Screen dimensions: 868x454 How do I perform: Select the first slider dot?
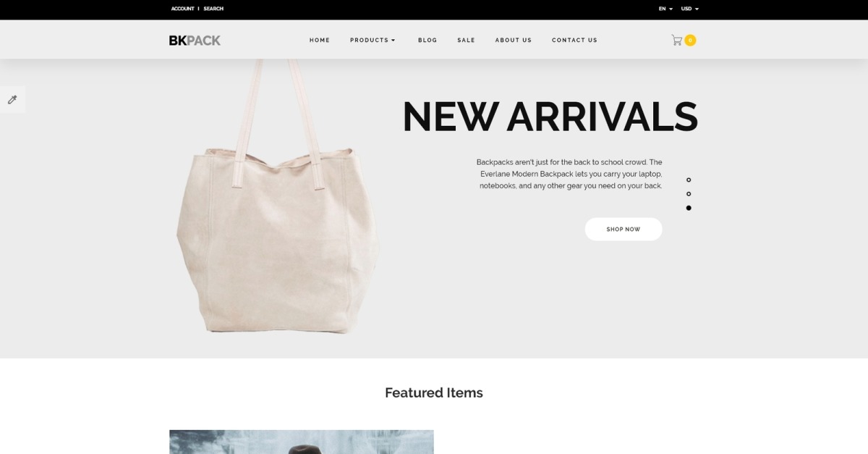pyautogui.click(x=689, y=180)
